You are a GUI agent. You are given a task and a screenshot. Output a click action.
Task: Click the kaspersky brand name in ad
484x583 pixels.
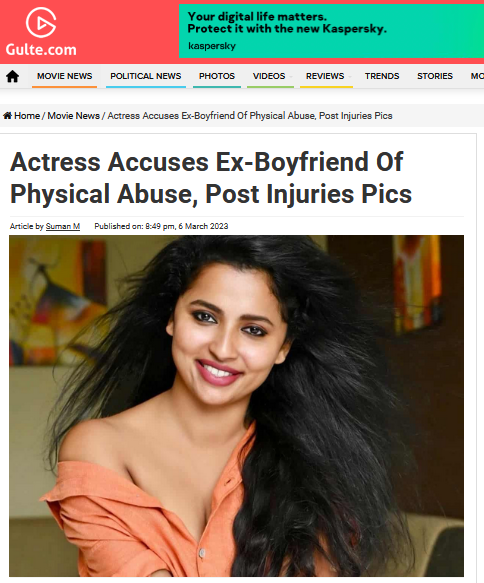point(212,46)
